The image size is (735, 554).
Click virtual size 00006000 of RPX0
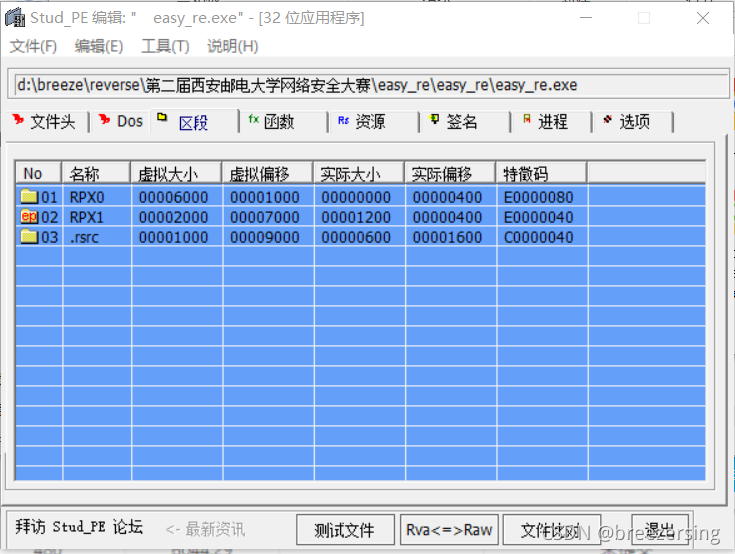(x=173, y=197)
